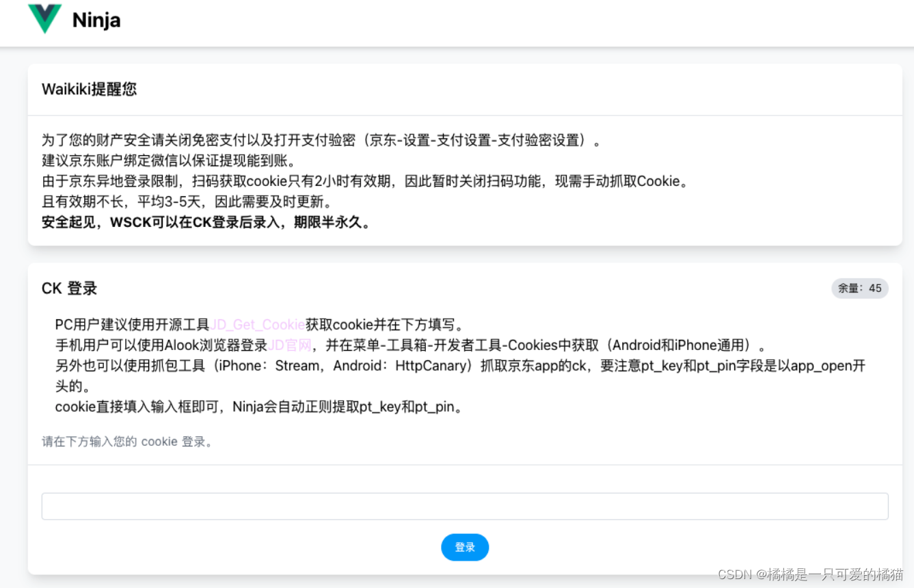Image resolution: width=914 pixels, height=588 pixels.
Task: Click the line mentioning Stream and HttpCanary
Action: click(x=461, y=376)
